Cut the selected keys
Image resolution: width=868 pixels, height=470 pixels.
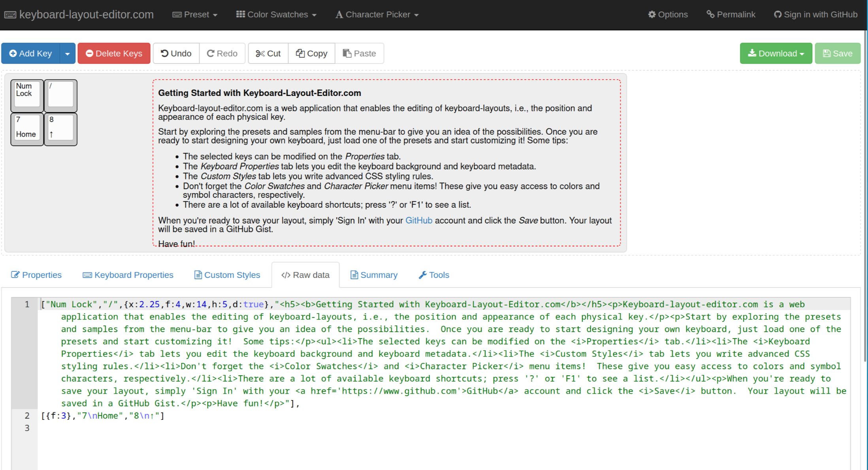[x=268, y=53]
